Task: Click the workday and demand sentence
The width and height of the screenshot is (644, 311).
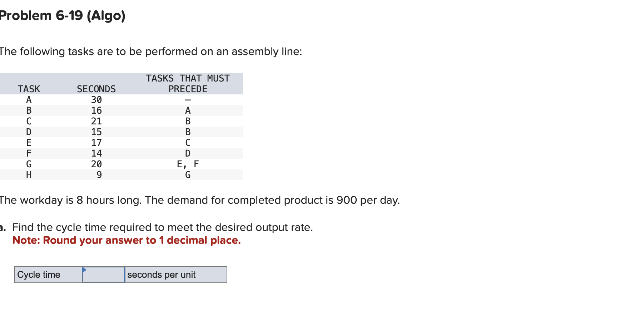Action: coord(199,200)
